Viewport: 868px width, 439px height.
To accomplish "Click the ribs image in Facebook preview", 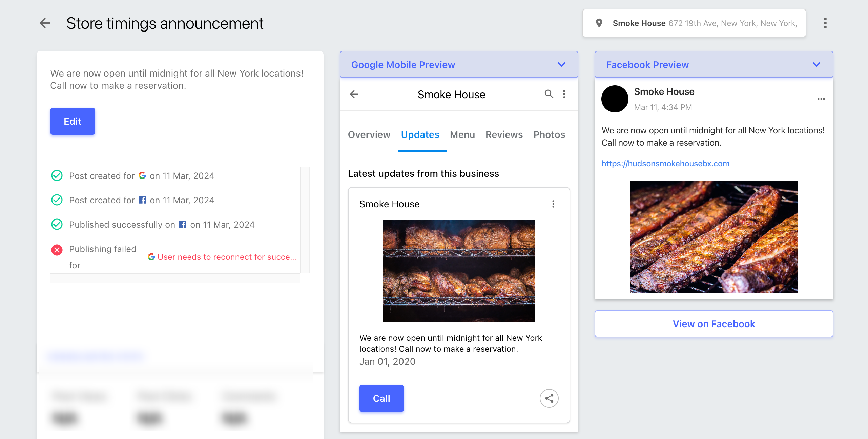I will tap(714, 237).
